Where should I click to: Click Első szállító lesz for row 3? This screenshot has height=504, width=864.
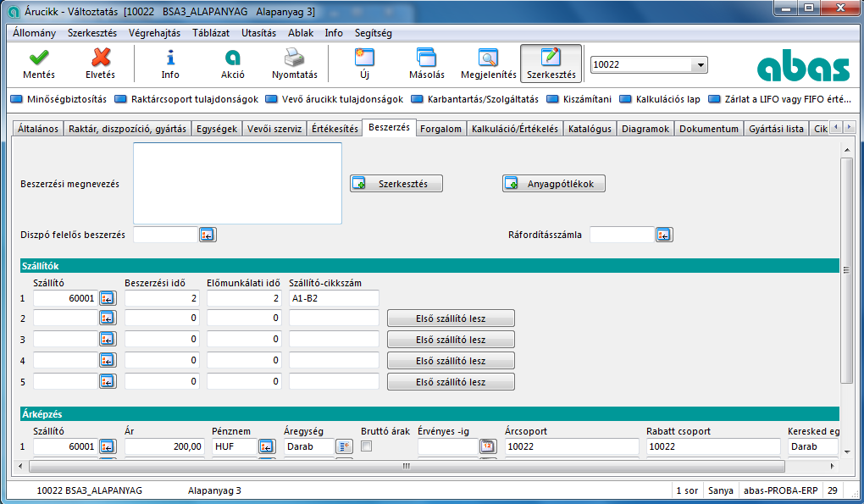pos(451,340)
